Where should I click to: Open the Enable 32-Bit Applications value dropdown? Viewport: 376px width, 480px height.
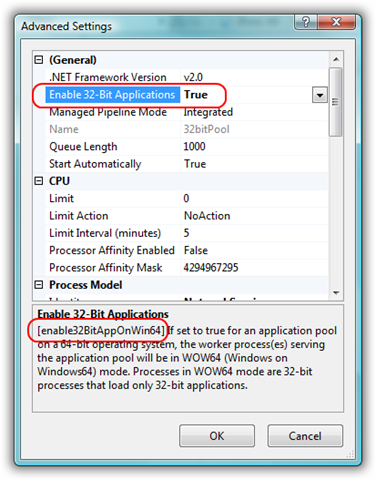pyautogui.click(x=320, y=95)
